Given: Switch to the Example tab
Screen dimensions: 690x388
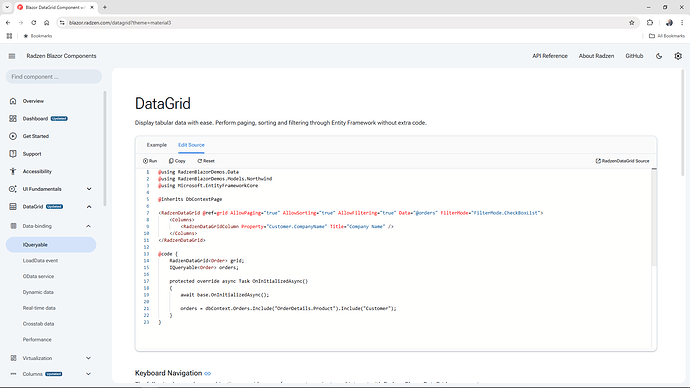Looking at the screenshot, I should point(157,145).
